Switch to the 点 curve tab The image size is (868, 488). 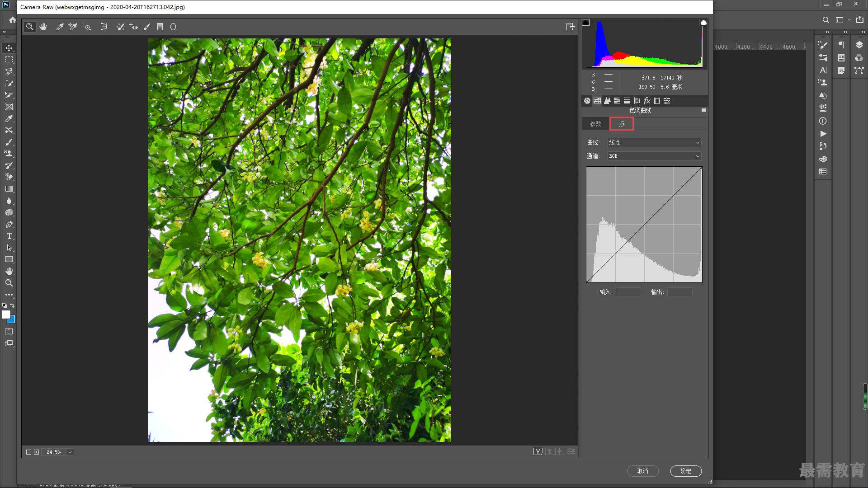click(x=622, y=124)
